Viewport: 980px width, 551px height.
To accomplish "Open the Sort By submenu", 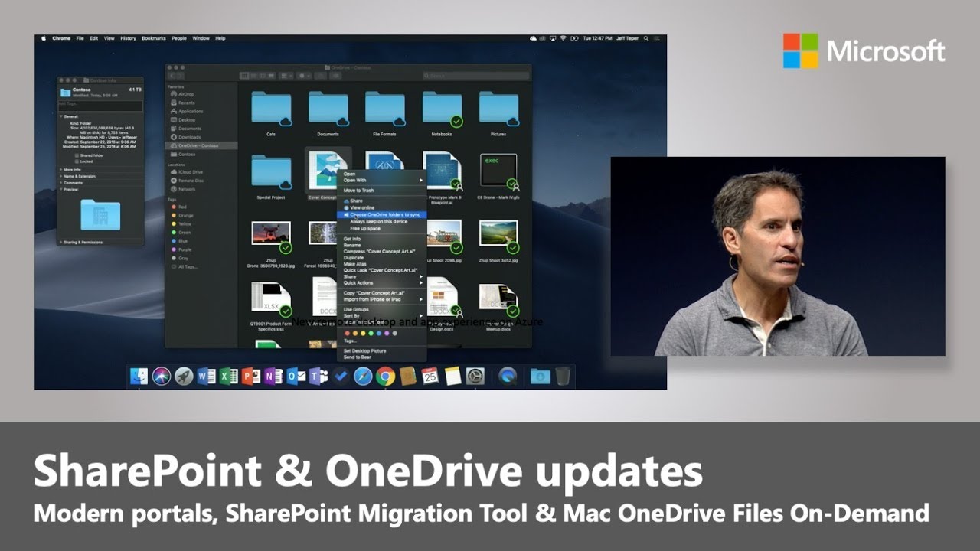I will click(382, 315).
